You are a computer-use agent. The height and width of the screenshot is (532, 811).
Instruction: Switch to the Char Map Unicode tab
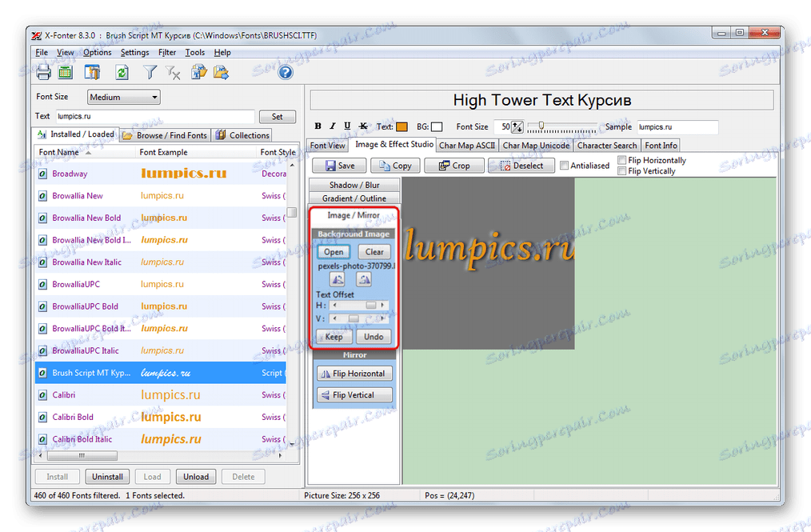tap(536, 146)
